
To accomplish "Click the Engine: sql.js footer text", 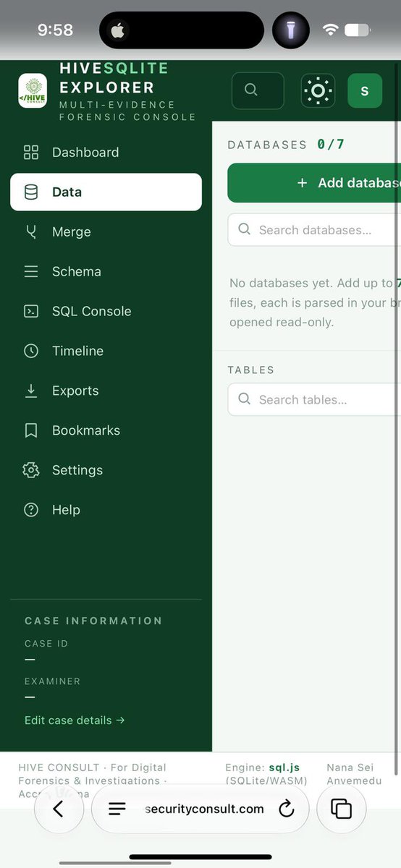I will click(266, 774).
